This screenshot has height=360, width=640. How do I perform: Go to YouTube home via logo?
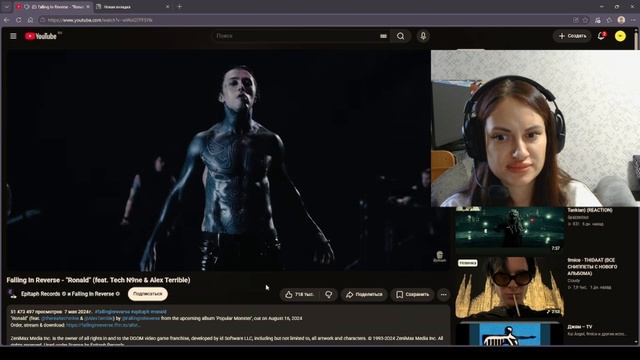41,36
